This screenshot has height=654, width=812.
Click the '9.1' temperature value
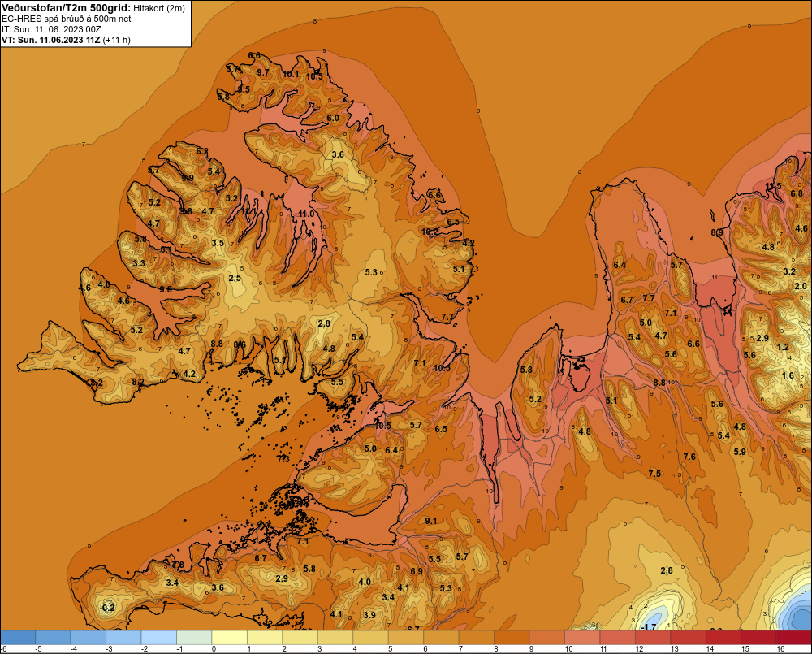coord(430,521)
